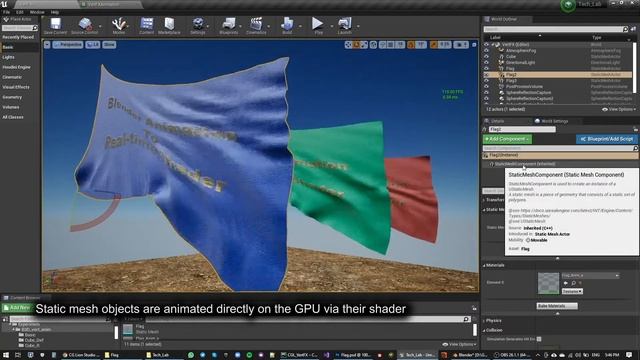
Task: Toggle the viewport maximize icon
Action: pyautogui.click(x=474, y=45)
